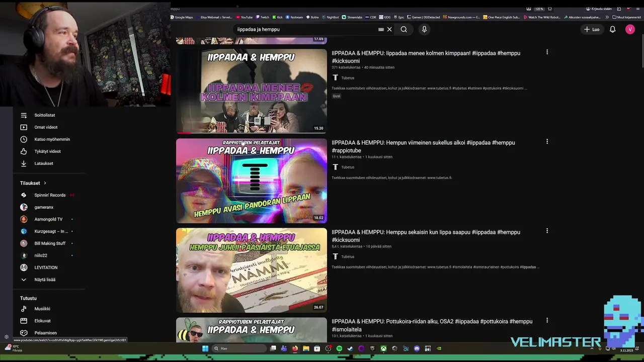
Task: Open File Explorer from the taskbar
Action: coord(306,348)
